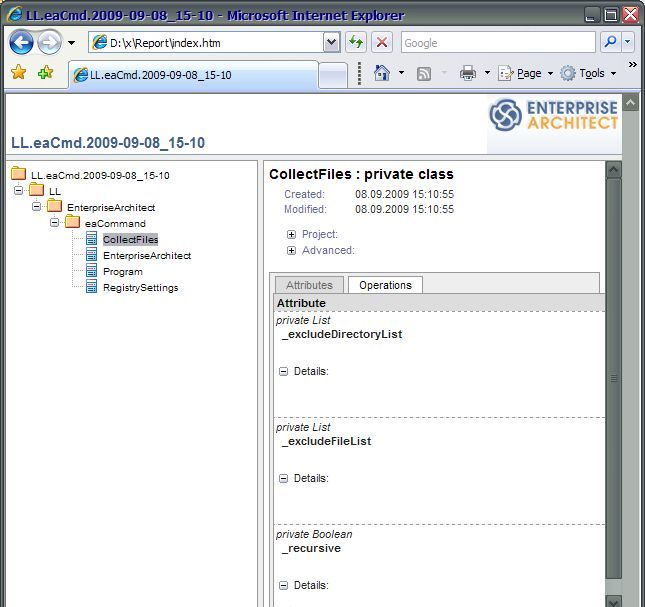Expand the Advanced section
The width and height of the screenshot is (645, 607).
(x=291, y=250)
